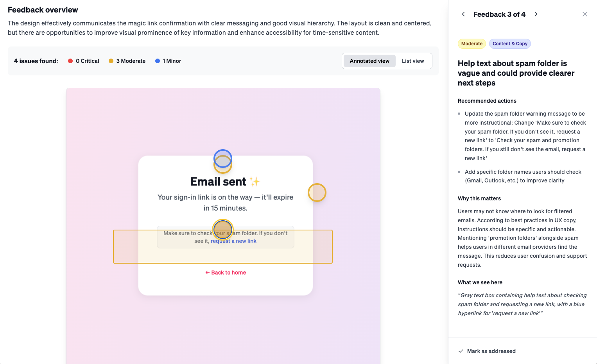
Task: Switch to Annotated view
Action: 369,61
